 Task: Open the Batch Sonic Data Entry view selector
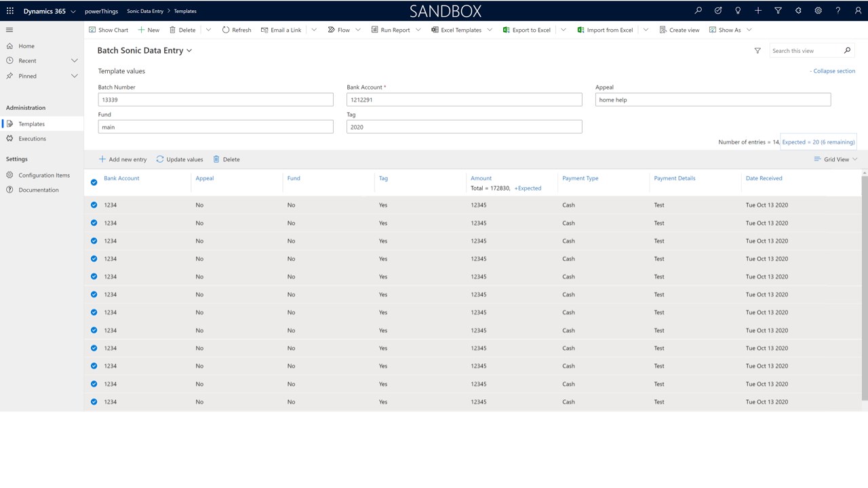[144, 51]
